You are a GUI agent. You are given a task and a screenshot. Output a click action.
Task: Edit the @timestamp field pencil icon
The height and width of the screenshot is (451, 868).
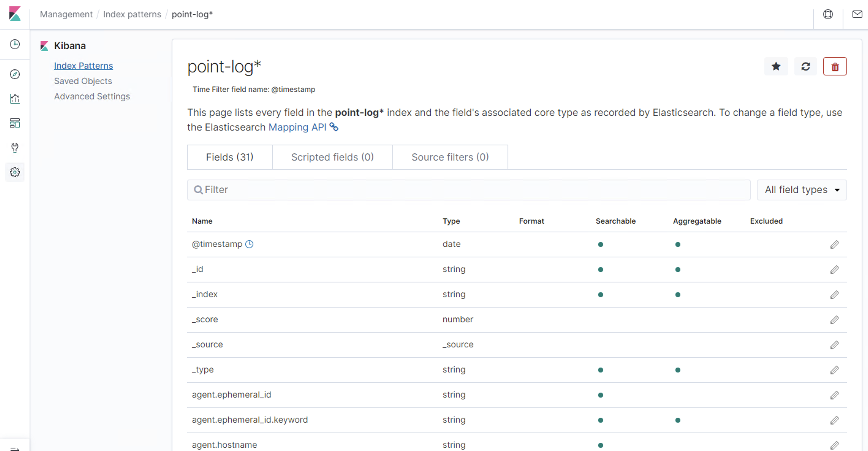pos(834,244)
